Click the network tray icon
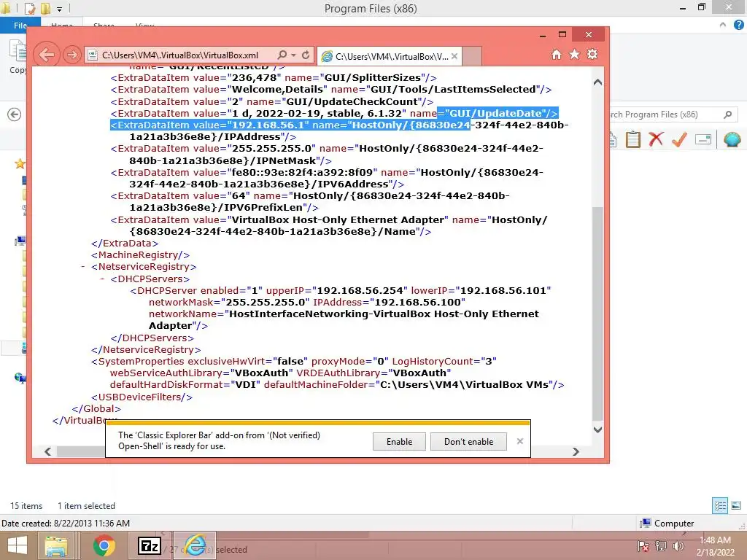 point(661,546)
